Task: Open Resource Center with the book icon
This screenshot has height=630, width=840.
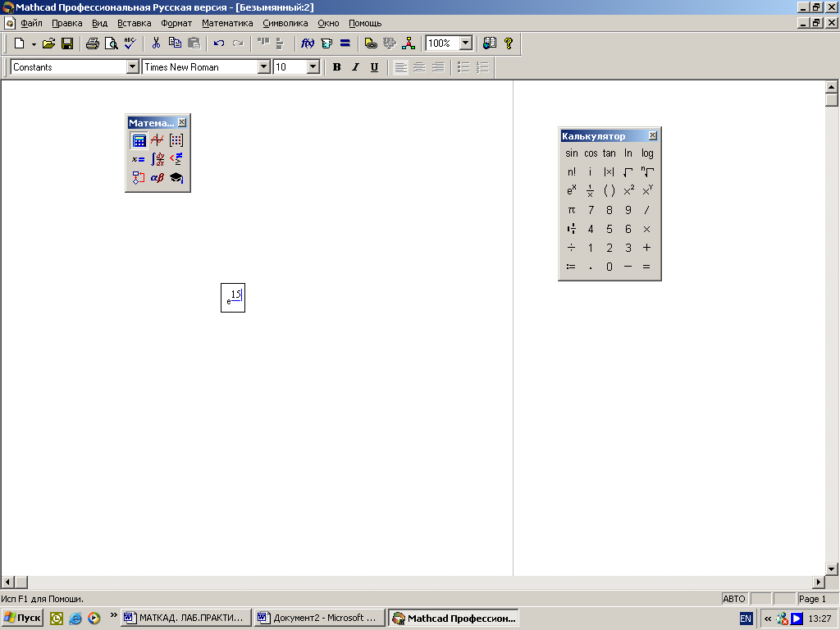Action: pos(490,43)
